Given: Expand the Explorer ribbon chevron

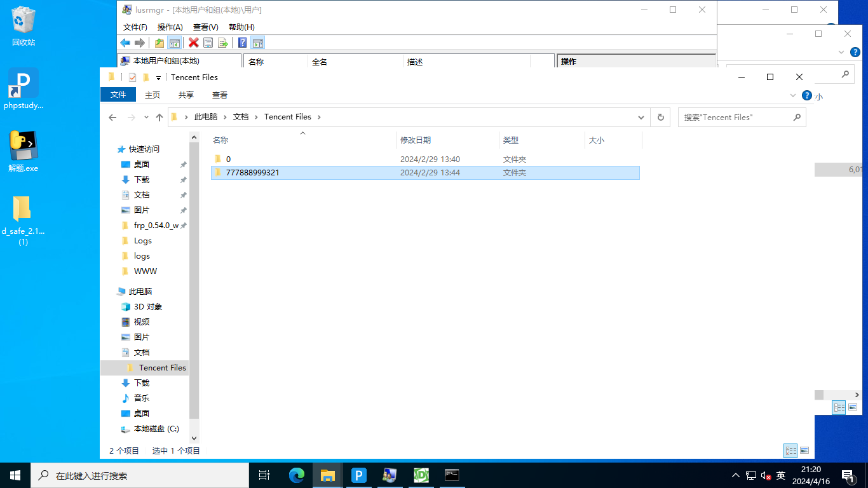Looking at the screenshot, I should 793,95.
